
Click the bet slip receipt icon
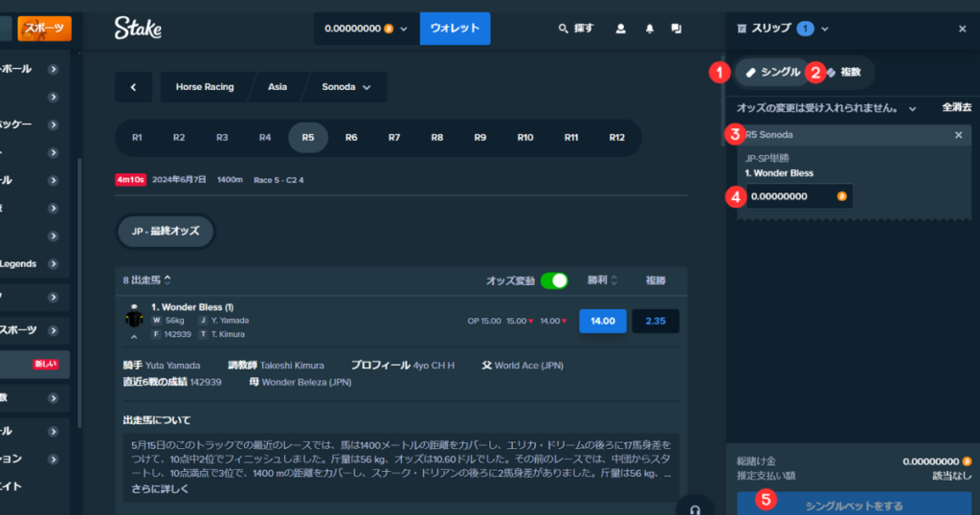click(742, 29)
